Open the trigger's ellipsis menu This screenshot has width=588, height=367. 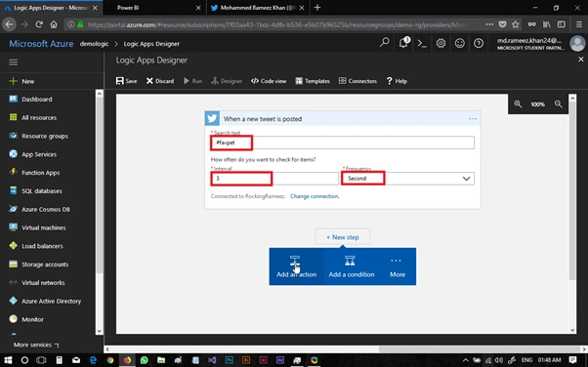pyautogui.click(x=473, y=119)
